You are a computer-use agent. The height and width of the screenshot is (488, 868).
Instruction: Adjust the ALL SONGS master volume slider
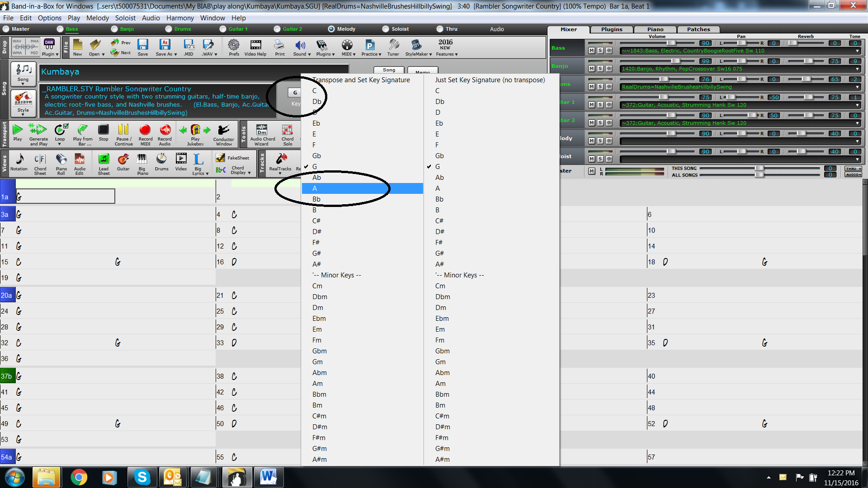coord(759,175)
